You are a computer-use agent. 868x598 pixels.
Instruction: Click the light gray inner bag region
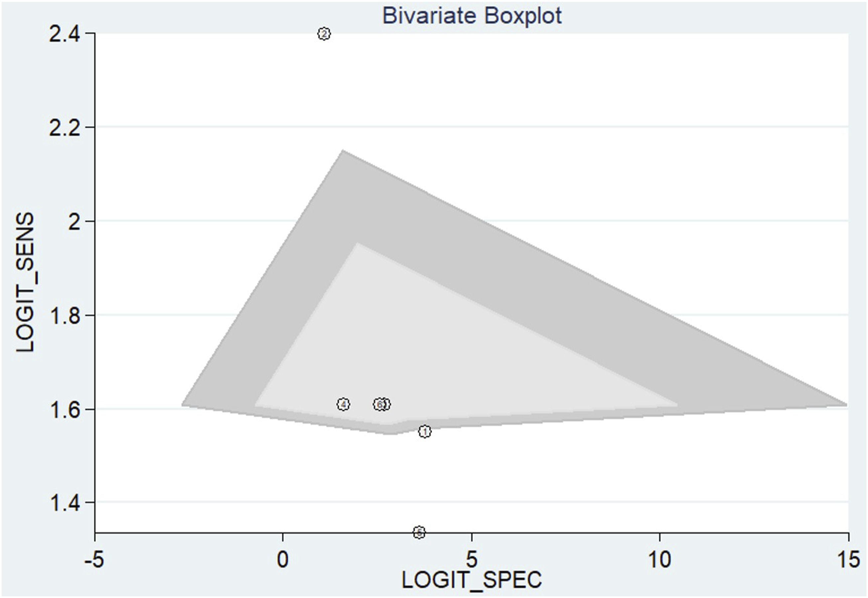click(431, 356)
